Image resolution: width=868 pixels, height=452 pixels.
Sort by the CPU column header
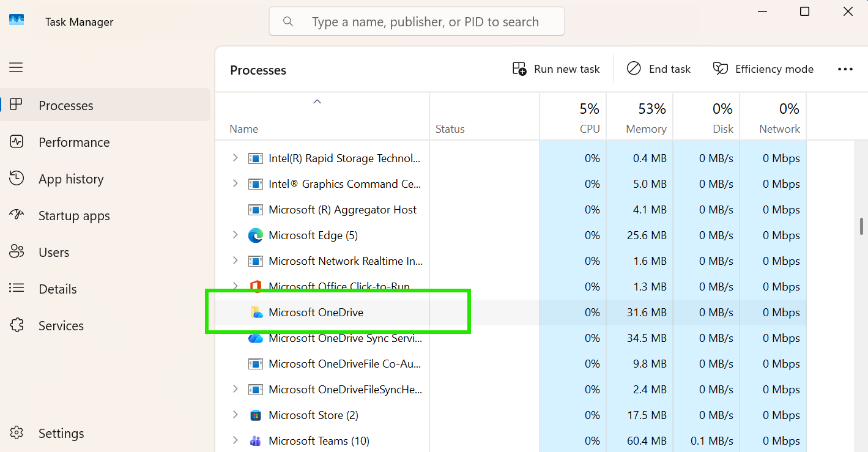573,116
